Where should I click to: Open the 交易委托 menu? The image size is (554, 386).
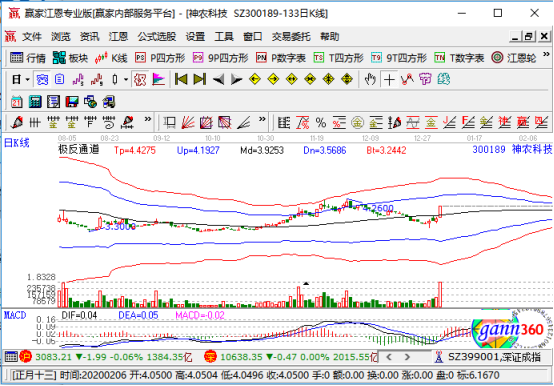(x=291, y=36)
